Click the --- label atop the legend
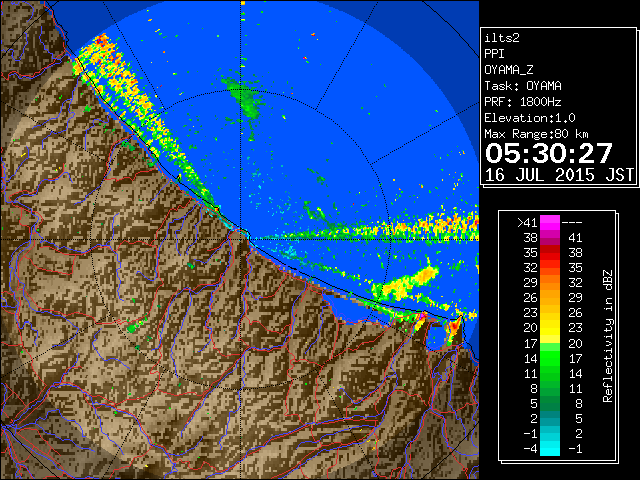Screen dimensions: 640x480 (572, 223)
